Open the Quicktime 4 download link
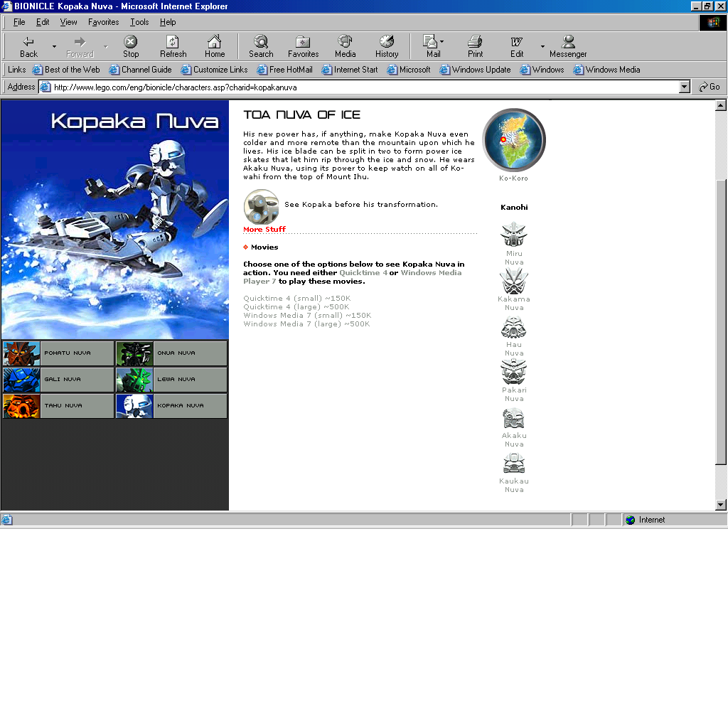 point(363,272)
